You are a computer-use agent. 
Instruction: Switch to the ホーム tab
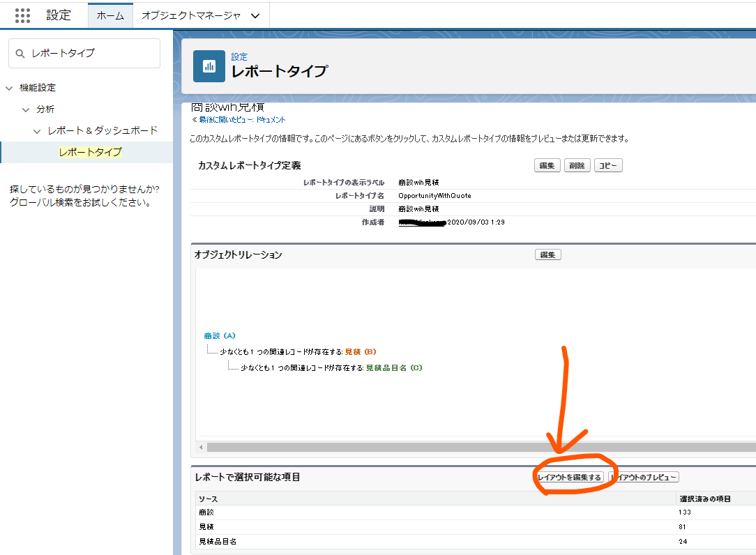tap(110, 15)
